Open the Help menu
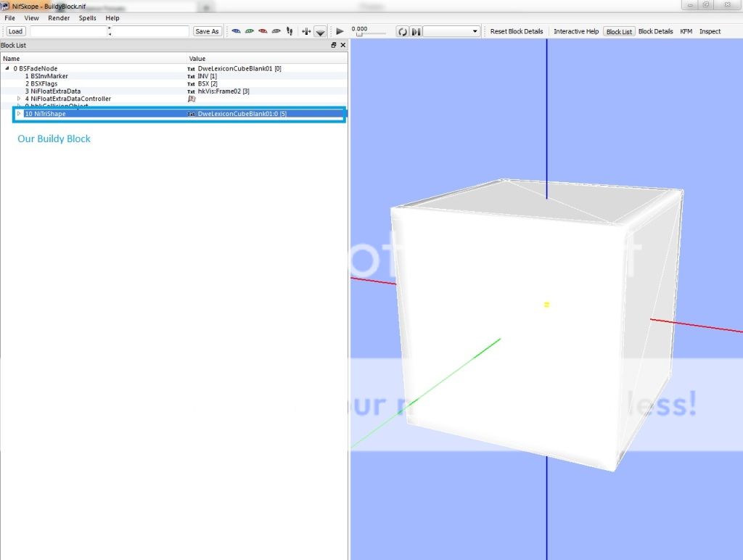 112,18
